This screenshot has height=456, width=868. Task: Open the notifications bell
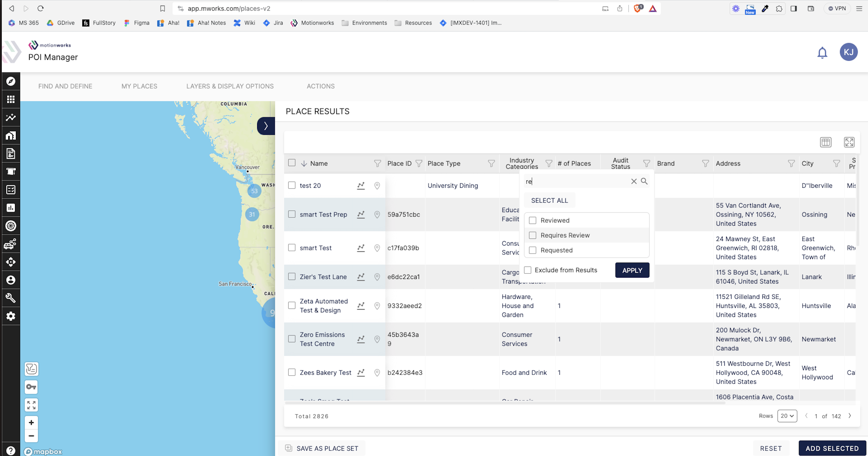[822, 53]
